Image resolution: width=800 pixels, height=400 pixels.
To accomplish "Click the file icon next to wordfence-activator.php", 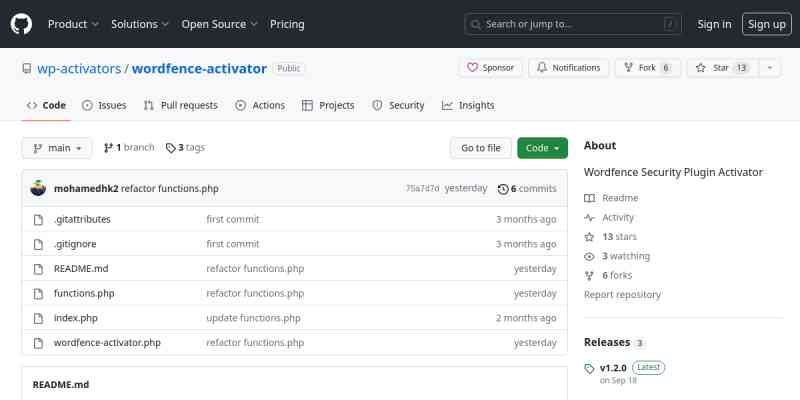I will [x=38, y=343].
